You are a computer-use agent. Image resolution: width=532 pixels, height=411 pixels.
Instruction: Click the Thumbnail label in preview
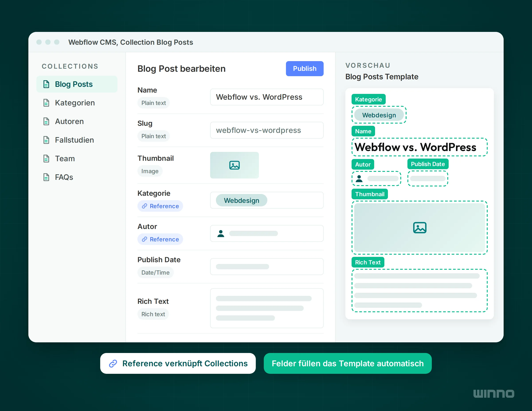click(370, 194)
